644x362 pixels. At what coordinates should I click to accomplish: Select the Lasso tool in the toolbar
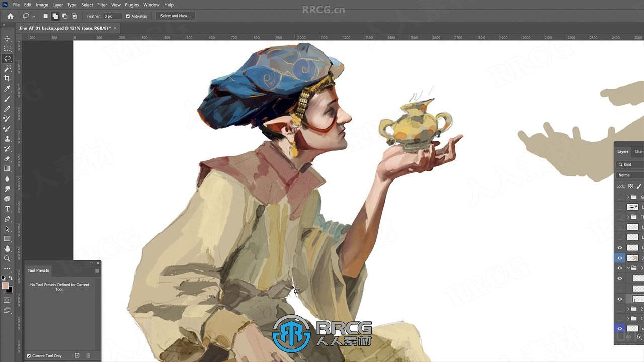tap(7, 58)
